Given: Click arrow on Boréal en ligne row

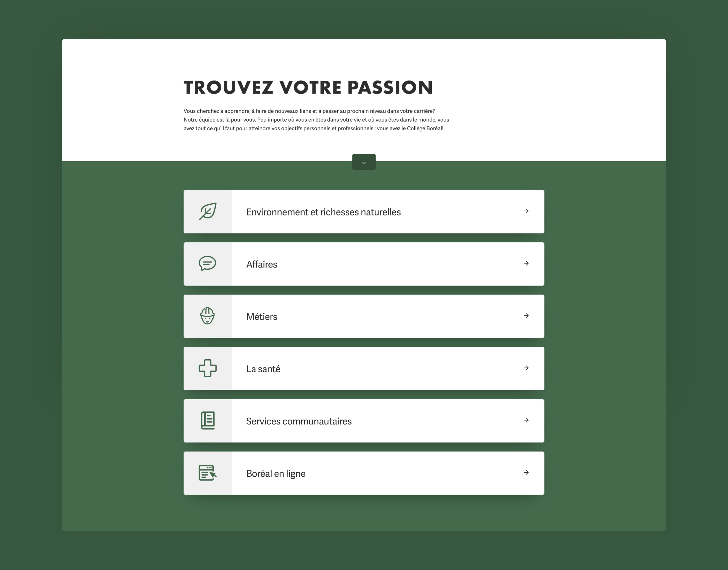Looking at the screenshot, I should pyautogui.click(x=526, y=473).
